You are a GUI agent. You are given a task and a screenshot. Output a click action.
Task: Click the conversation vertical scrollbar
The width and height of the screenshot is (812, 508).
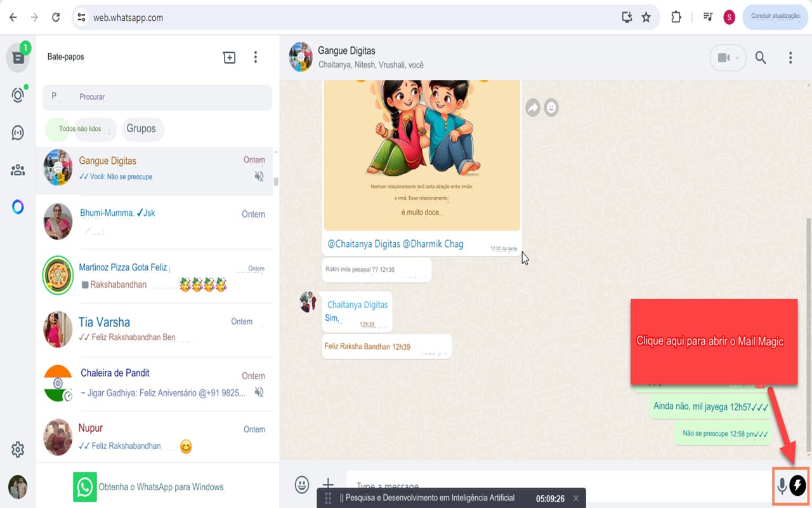[808, 337]
